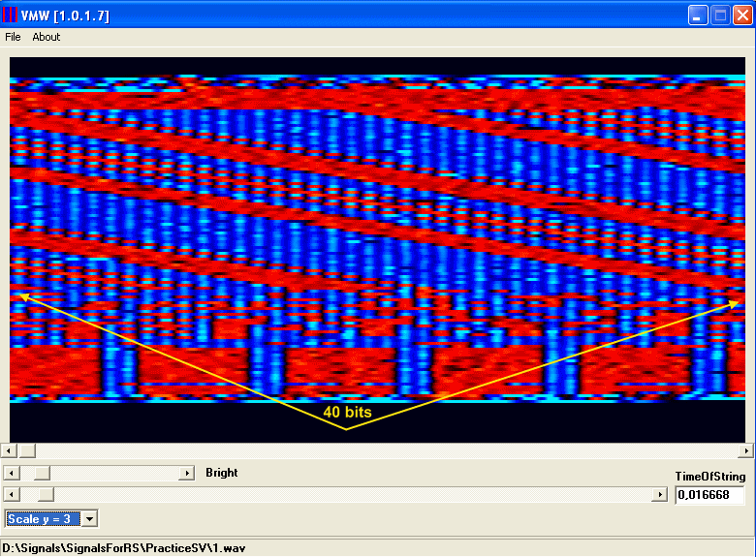Click the TimeOfString slider thumb
Image resolution: width=756 pixels, height=557 pixels.
coord(42,495)
